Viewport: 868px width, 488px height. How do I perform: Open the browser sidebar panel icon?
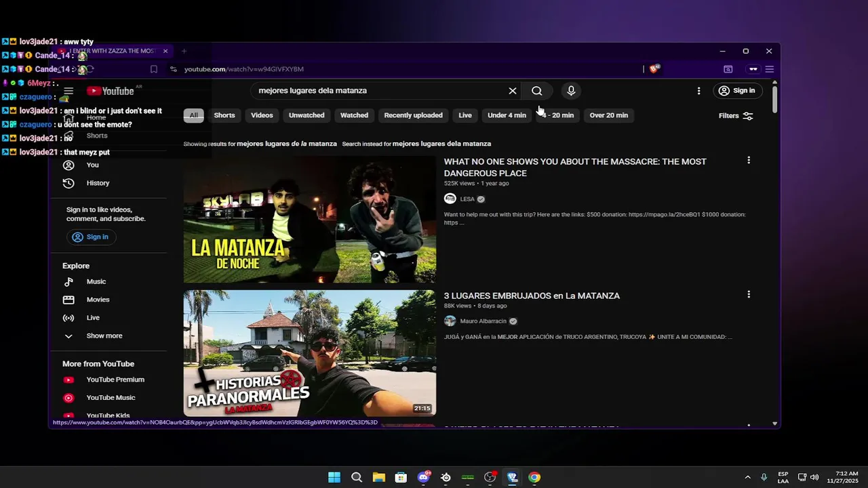point(728,69)
